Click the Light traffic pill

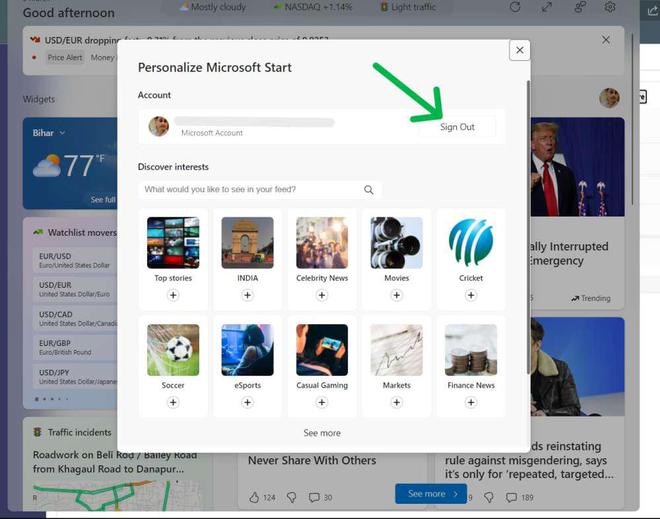pos(408,7)
